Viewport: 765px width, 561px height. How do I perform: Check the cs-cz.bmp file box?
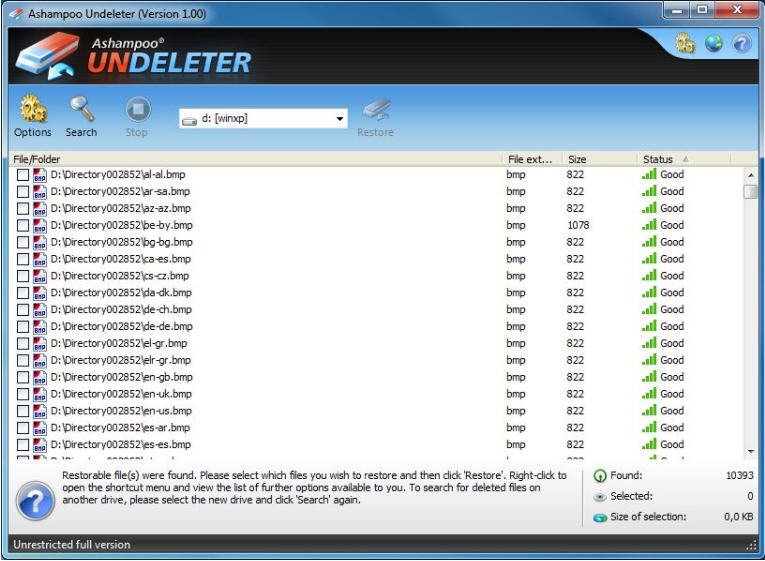pos(23,276)
